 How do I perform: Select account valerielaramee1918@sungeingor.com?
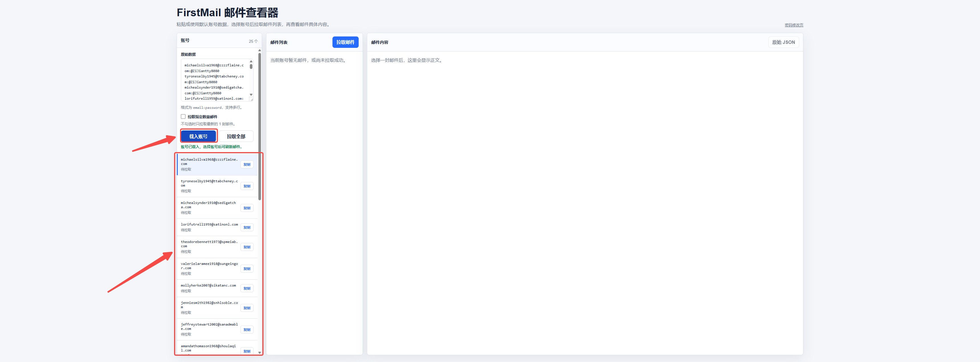click(x=217, y=269)
